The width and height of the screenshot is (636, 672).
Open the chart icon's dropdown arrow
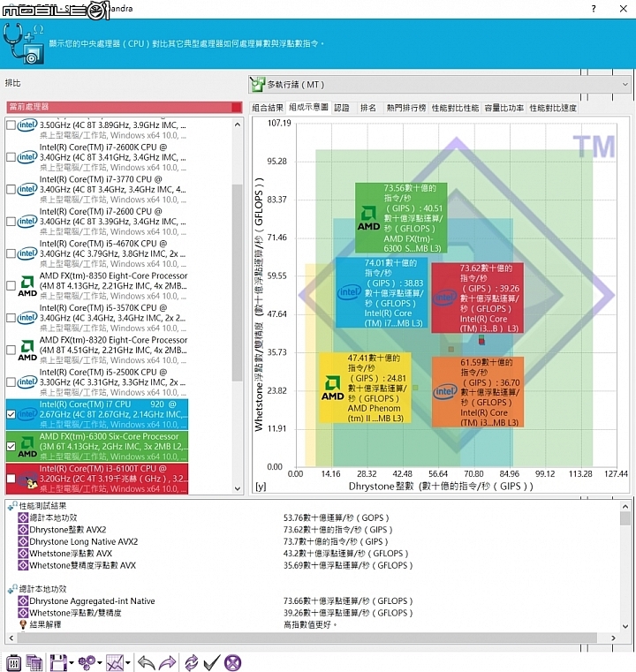pyautogui.click(x=128, y=663)
